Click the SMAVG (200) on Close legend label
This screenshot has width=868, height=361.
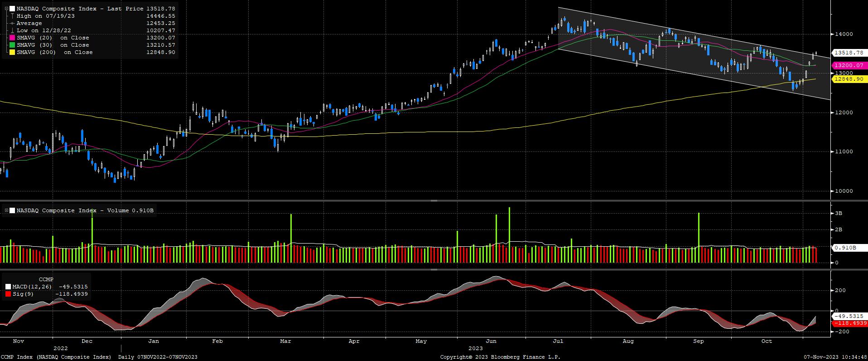point(54,52)
